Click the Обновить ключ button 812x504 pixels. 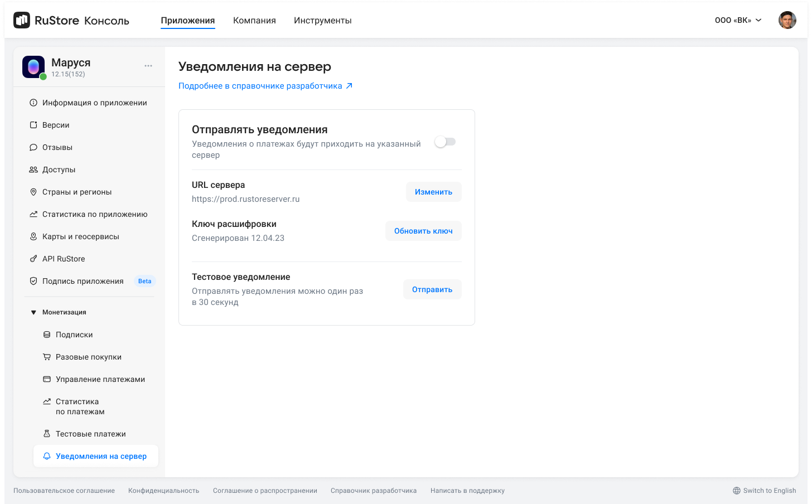[x=423, y=231]
